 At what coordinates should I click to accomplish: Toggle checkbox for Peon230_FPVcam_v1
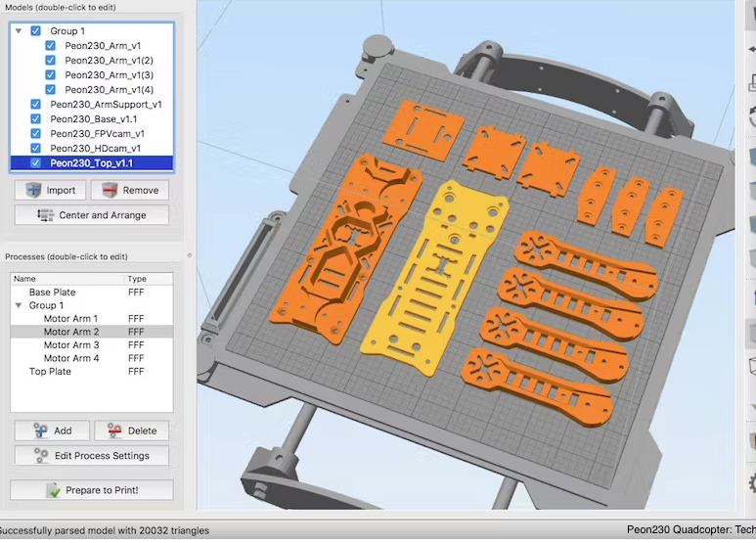tap(35, 134)
